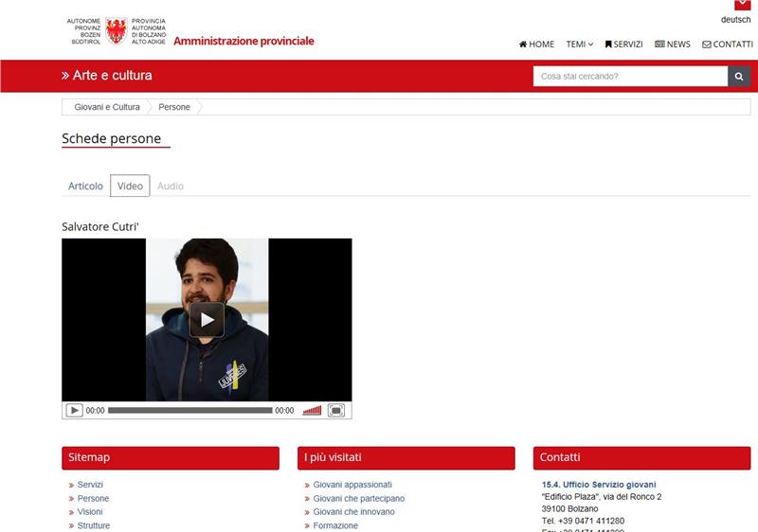Viewport: 758px width, 532px height.
Task: Click the video progress seek bar
Action: click(x=189, y=411)
